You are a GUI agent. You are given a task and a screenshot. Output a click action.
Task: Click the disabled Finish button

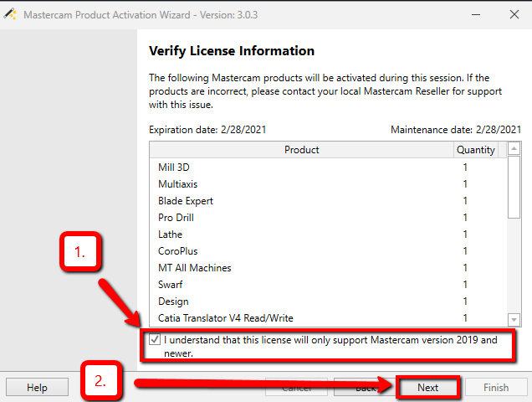click(x=496, y=388)
